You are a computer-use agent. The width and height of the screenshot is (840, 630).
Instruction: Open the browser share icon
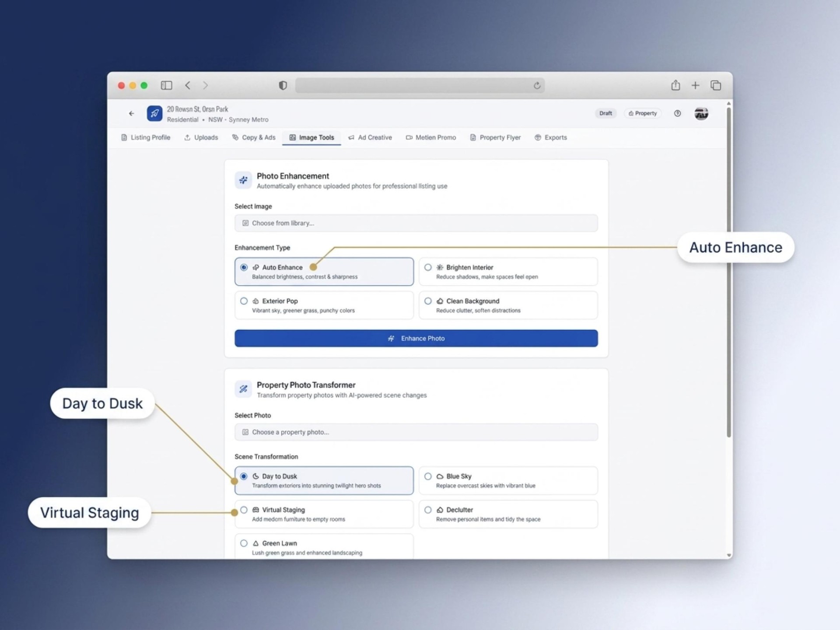(675, 85)
